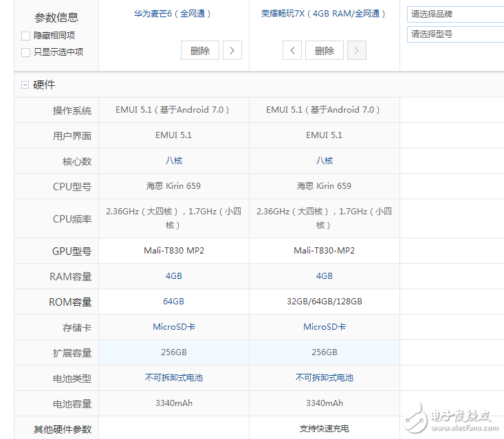The image size is (504, 439).
Task: Enable the 只显示选中项 checkbox
Action: (25, 52)
